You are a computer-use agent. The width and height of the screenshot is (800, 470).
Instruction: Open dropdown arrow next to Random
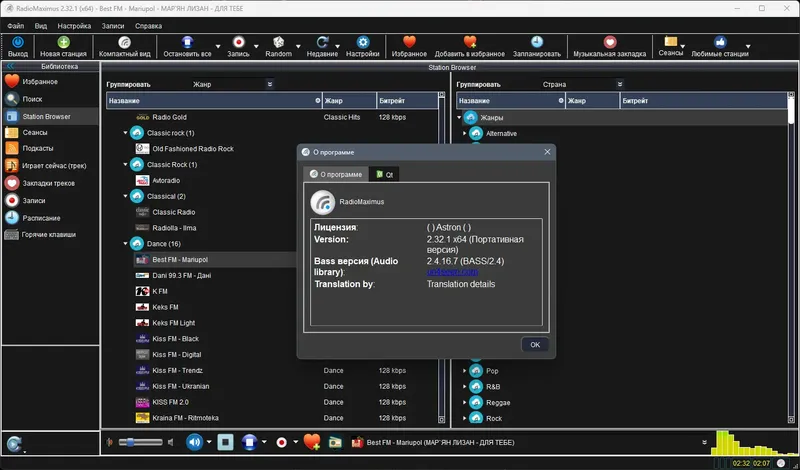298,46
